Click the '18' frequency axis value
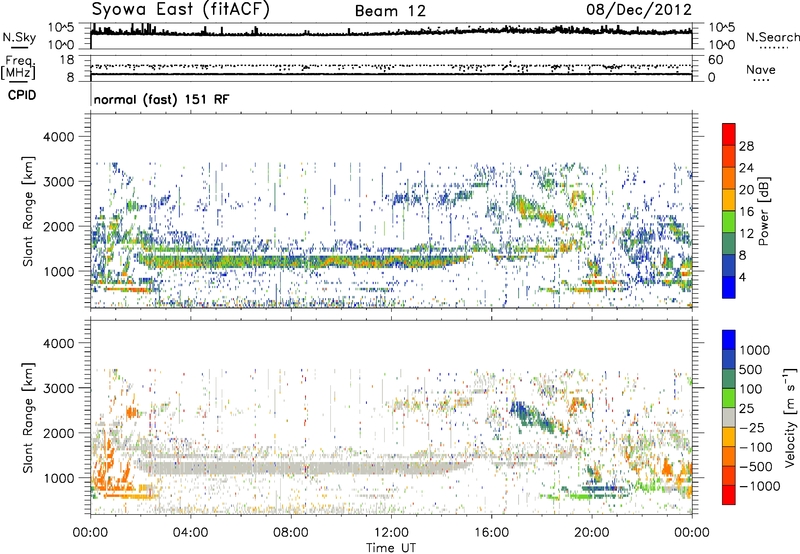The image size is (800, 554). point(67,60)
